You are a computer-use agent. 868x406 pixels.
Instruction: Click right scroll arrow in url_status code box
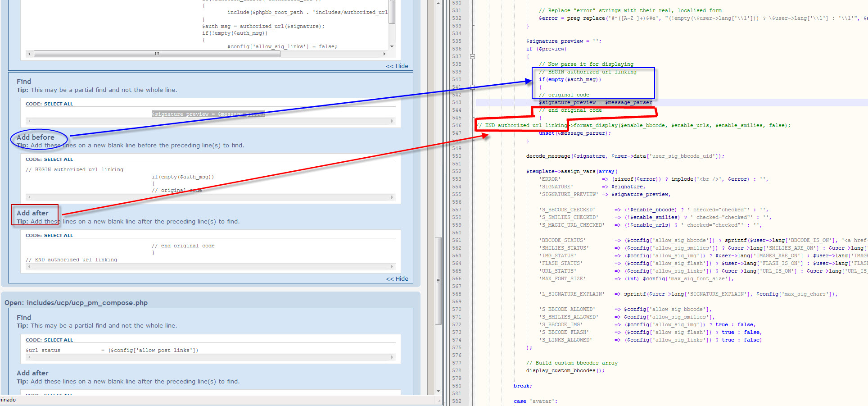[x=392, y=357]
